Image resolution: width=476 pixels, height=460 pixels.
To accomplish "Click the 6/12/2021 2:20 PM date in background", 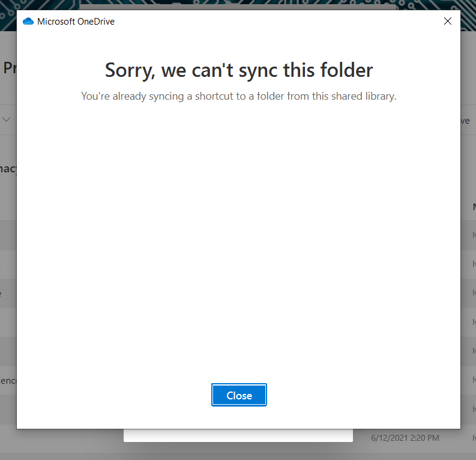I will click(405, 438).
